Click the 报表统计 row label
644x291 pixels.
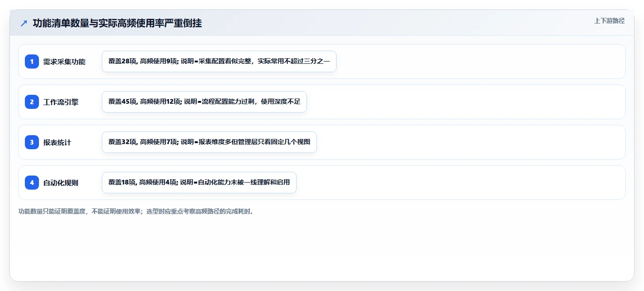click(x=57, y=142)
